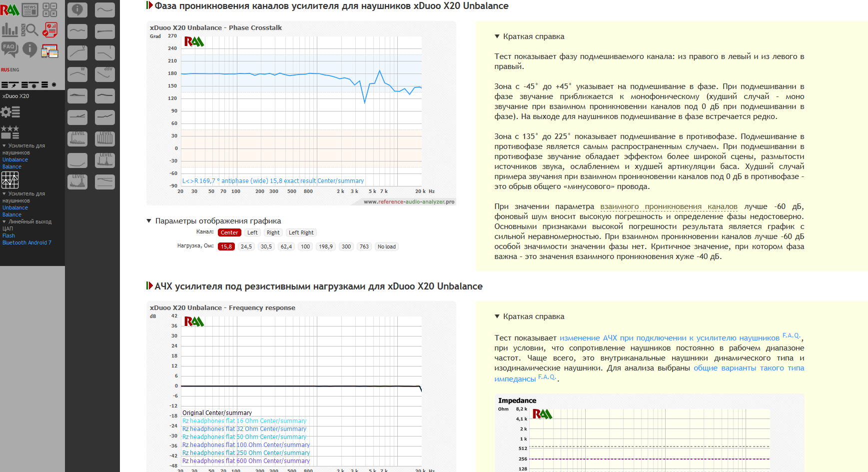
Task: Open the bar chart statistics icon
Action: (9, 30)
